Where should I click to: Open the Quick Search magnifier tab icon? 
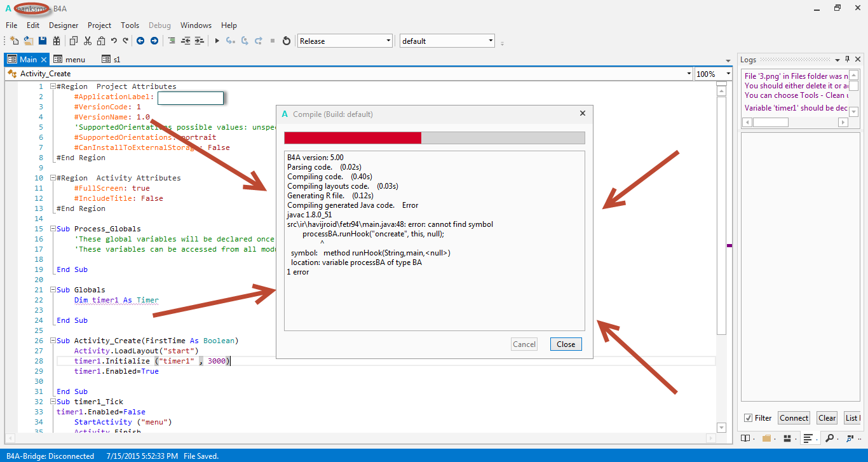(x=830, y=438)
